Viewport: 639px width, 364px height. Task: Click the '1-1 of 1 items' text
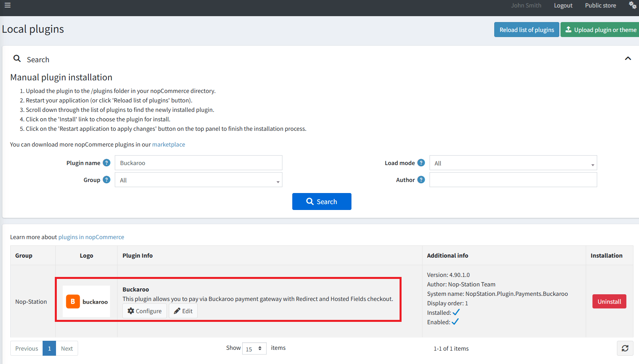coord(451,349)
